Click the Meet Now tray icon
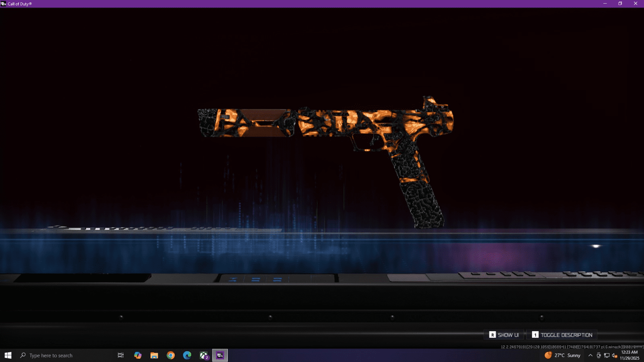 (599, 355)
